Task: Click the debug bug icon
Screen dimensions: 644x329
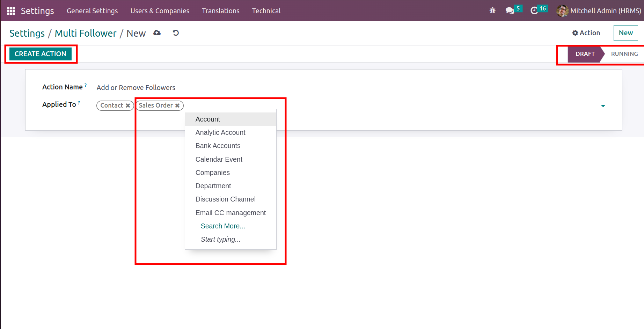Action: (492, 10)
